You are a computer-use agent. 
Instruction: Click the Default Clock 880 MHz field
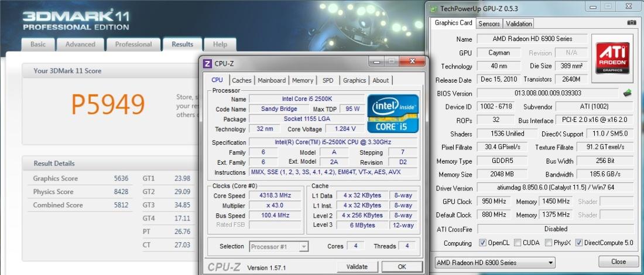pyautogui.click(x=494, y=215)
